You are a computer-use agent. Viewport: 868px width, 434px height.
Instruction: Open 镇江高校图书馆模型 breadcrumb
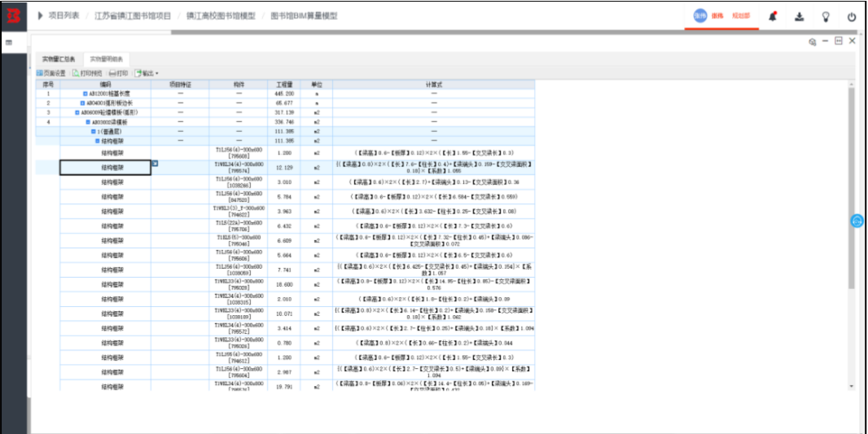221,16
